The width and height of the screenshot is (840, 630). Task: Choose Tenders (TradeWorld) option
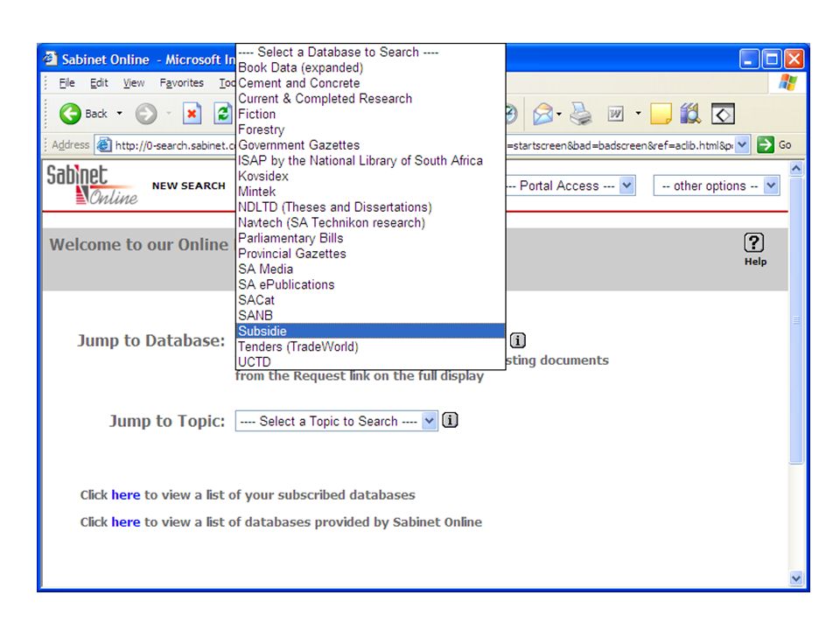pos(370,347)
